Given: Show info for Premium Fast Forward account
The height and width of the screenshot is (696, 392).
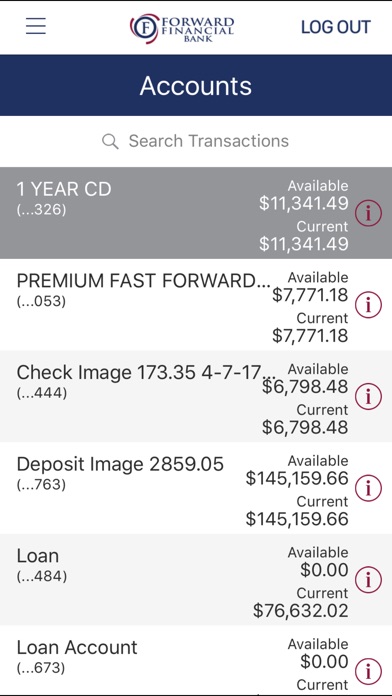Looking at the screenshot, I should [368, 305].
